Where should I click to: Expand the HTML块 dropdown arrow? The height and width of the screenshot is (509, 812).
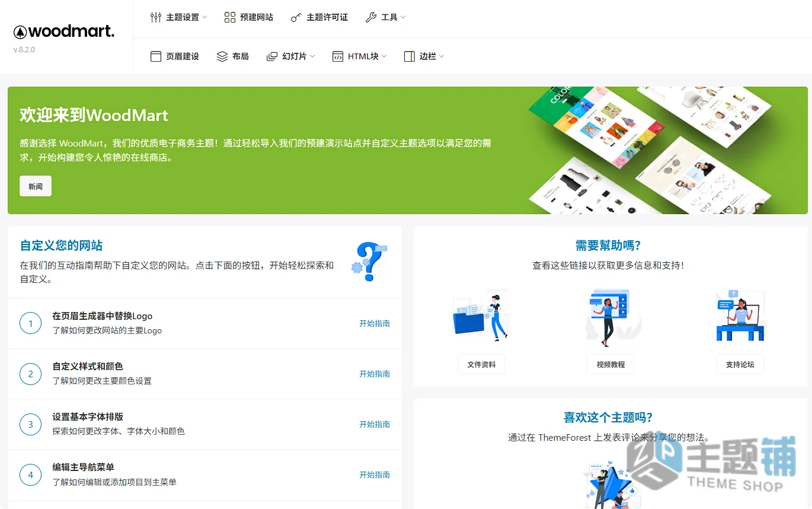click(384, 56)
